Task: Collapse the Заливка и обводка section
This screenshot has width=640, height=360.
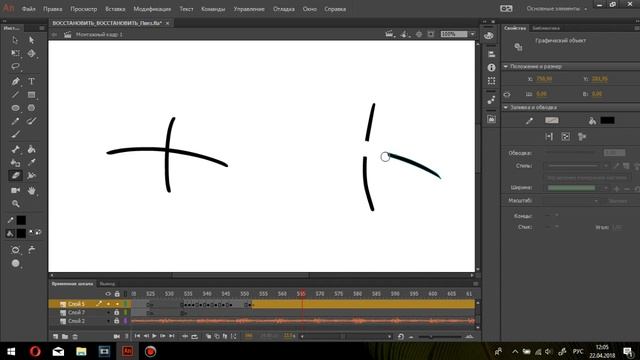Action: click(x=506, y=107)
